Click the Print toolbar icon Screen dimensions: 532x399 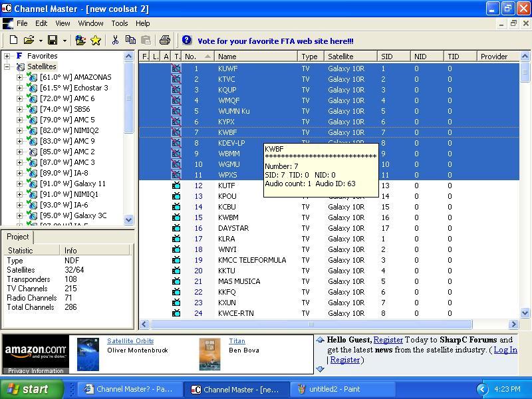tap(164, 40)
